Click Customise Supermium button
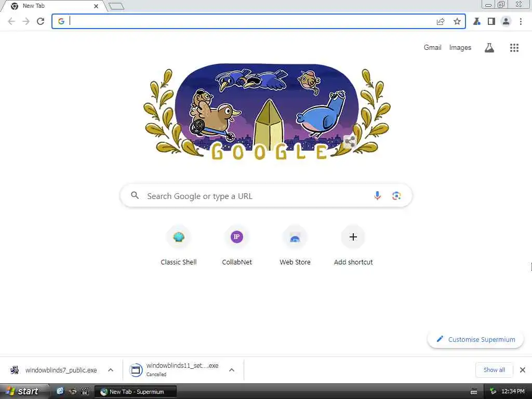 [x=475, y=339]
